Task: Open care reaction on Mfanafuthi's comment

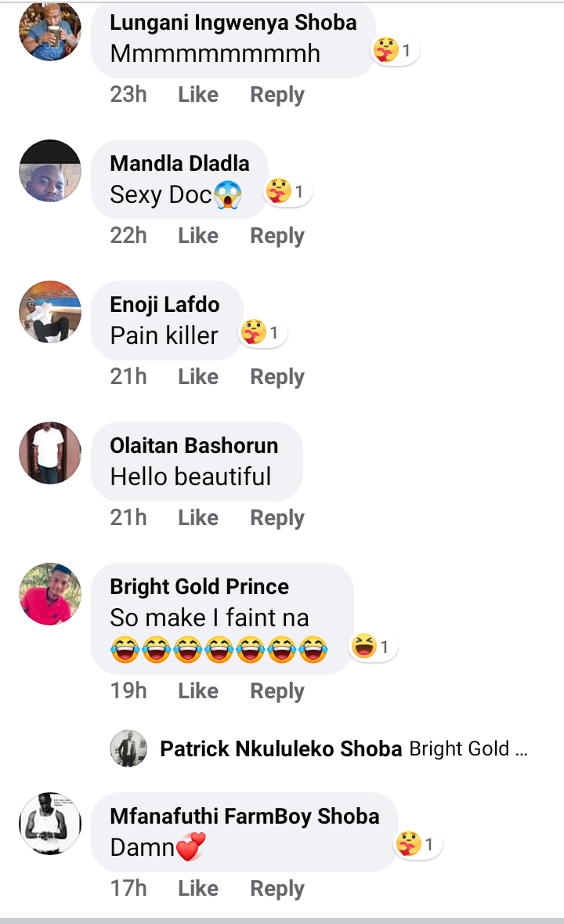Action: [x=416, y=844]
